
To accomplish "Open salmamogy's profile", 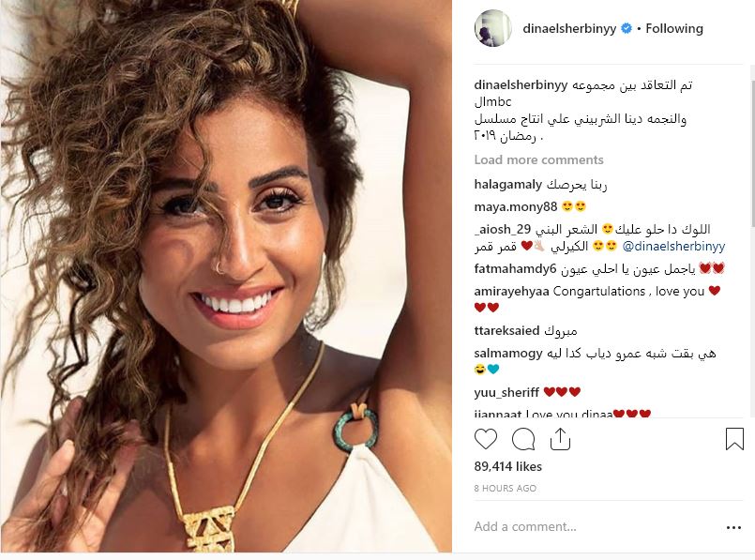I will 508,354.
